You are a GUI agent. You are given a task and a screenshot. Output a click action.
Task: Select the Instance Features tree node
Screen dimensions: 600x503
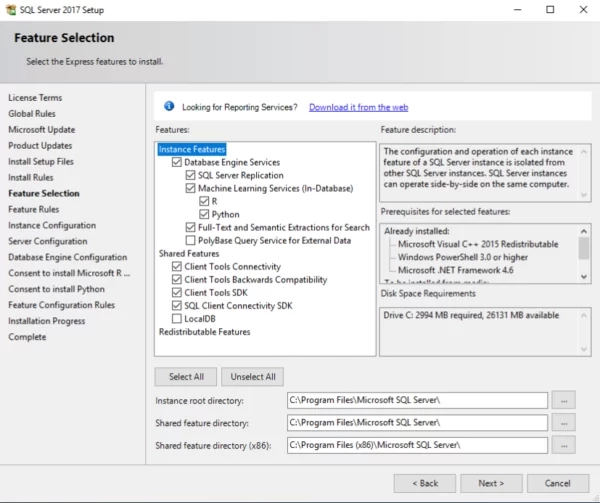(192, 149)
